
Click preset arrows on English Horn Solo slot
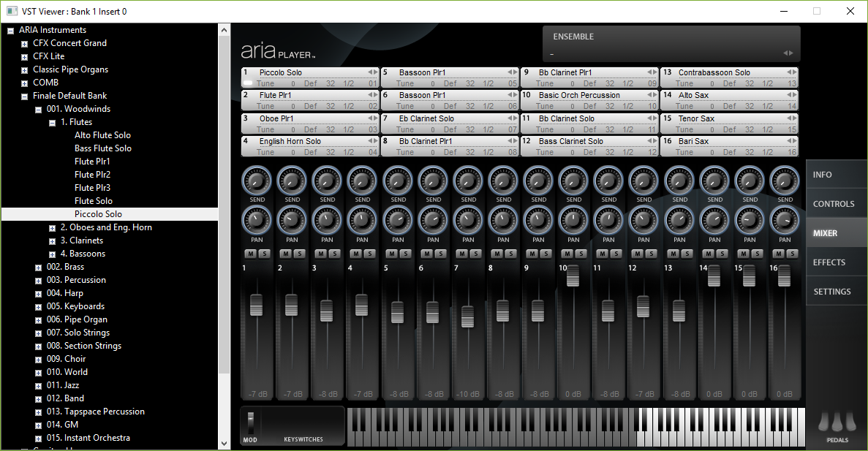click(372, 141)
